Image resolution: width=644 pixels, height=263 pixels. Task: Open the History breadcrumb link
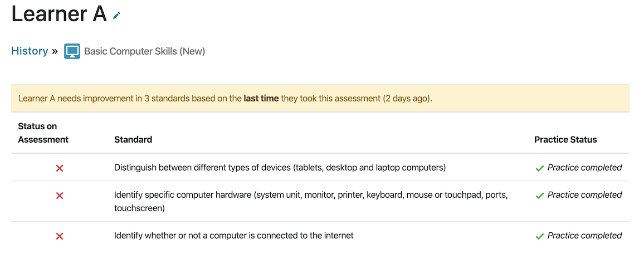pyautogui.click(x=30, y=51)
